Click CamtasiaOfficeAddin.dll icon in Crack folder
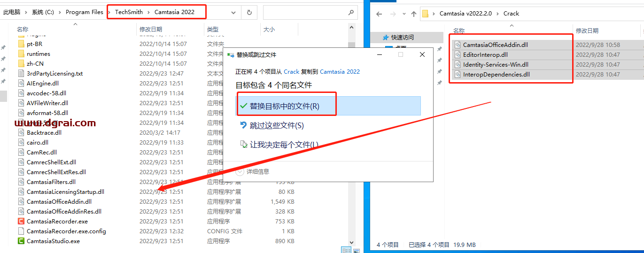 458,45
